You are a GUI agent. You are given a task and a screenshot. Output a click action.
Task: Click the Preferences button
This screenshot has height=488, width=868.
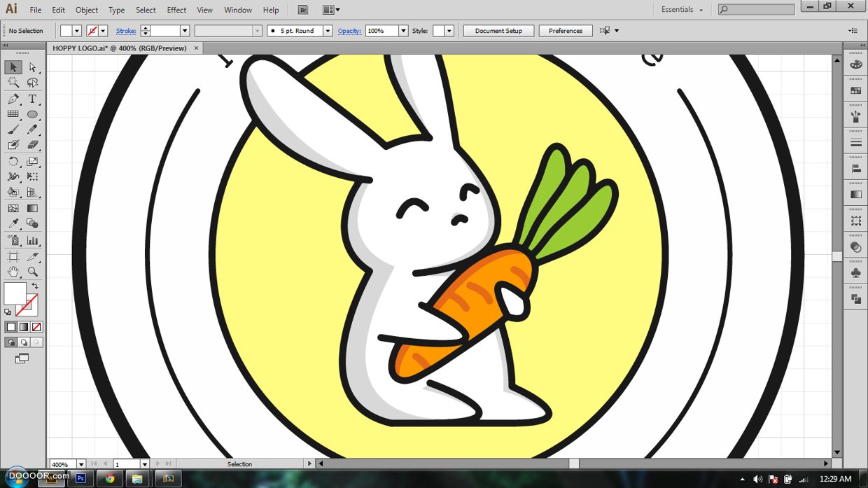point(566,31)
